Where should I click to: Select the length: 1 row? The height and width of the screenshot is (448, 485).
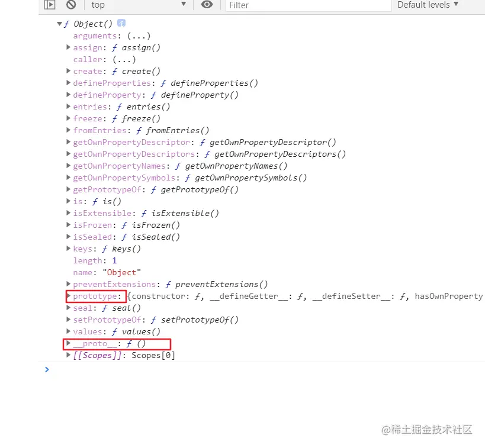tap(95, 260)
